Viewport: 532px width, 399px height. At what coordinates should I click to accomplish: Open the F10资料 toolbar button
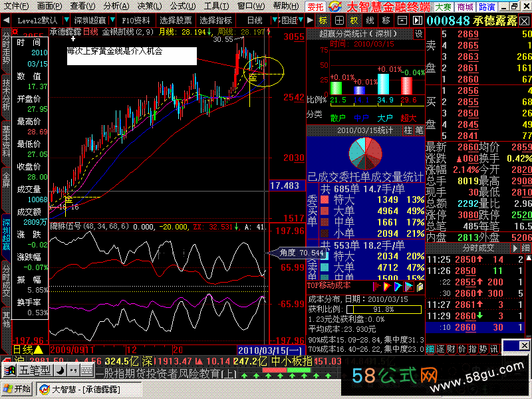tap(136, 21)
